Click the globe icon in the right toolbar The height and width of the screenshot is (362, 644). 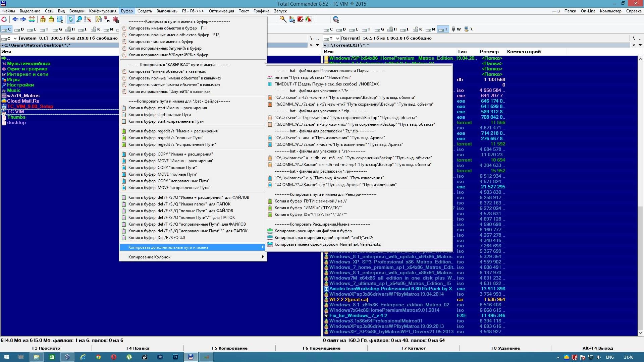pyautogui.click(x=336, y=19)
